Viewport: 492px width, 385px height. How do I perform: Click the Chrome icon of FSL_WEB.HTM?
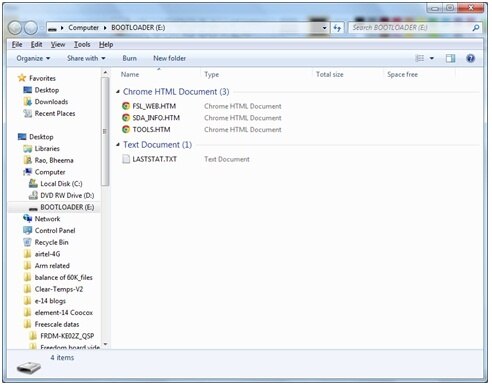126,106
